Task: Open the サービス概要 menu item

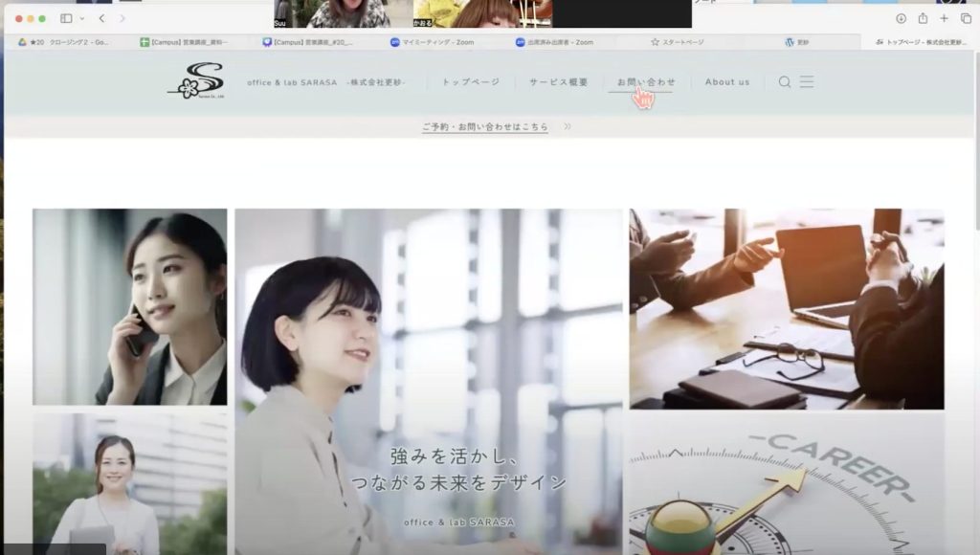Action: tap(559, 82)
